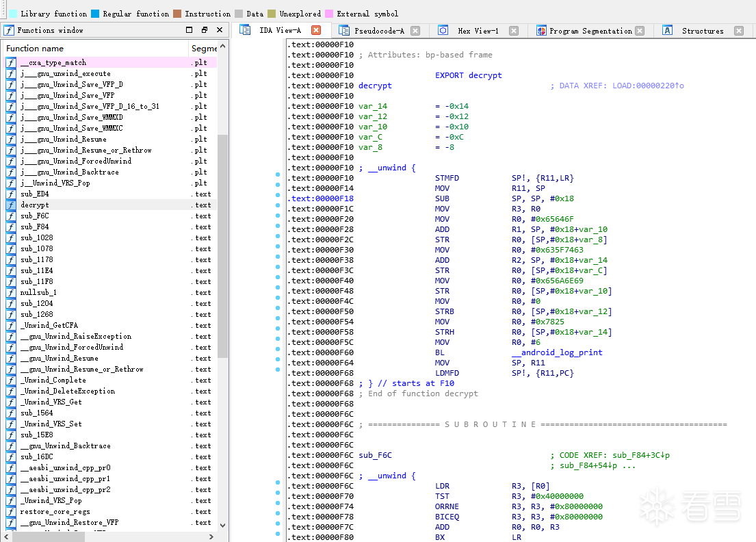Sort functions by the Segment column header
Image resolution: width=756 pixels, height=542 pixels.
pyautogui.click(x=204, y=49)
